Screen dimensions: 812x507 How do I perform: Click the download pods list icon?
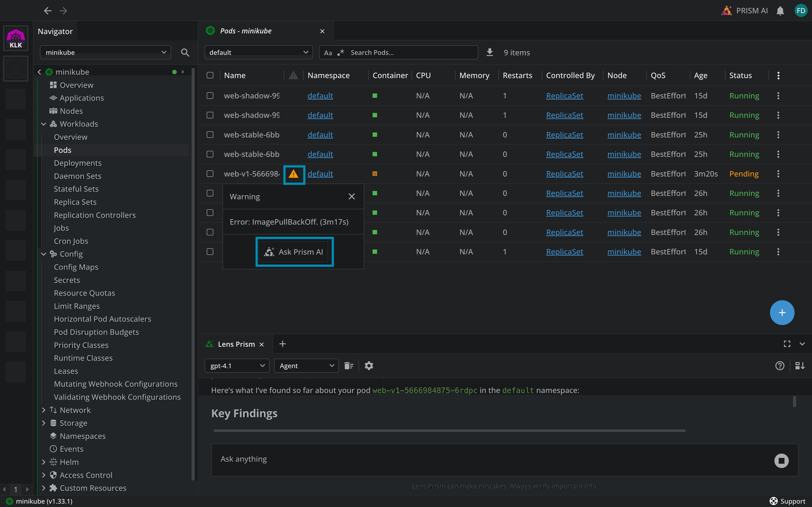(490, 52)
